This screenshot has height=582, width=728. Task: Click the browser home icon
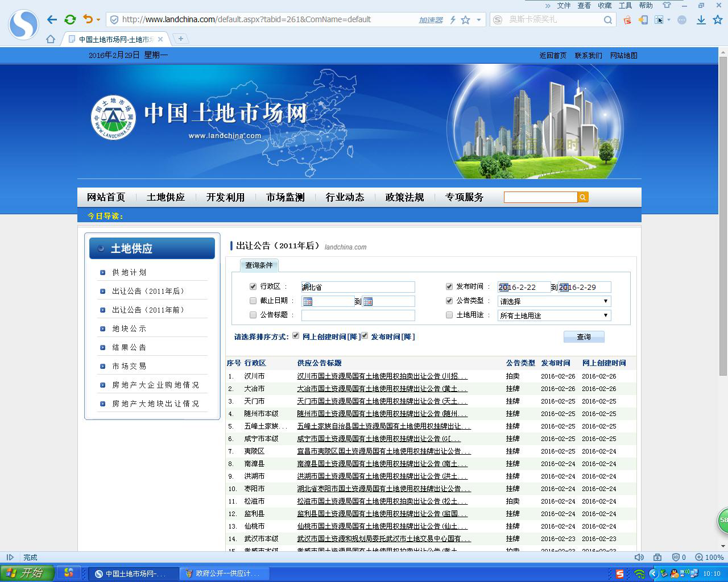pyautogui.click(x=51, y=39)
